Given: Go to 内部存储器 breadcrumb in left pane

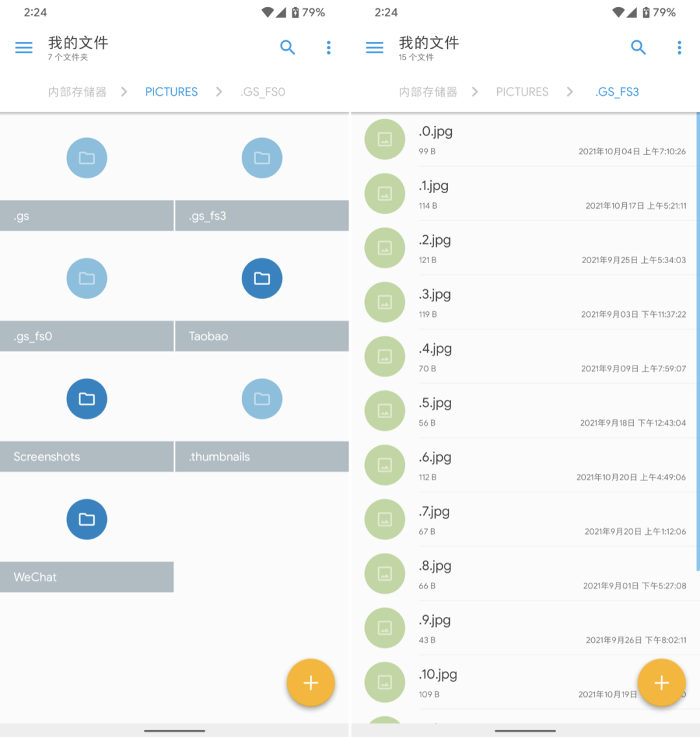Looking at the screenshot, I should pyautogui.click(x=77, y=92).
